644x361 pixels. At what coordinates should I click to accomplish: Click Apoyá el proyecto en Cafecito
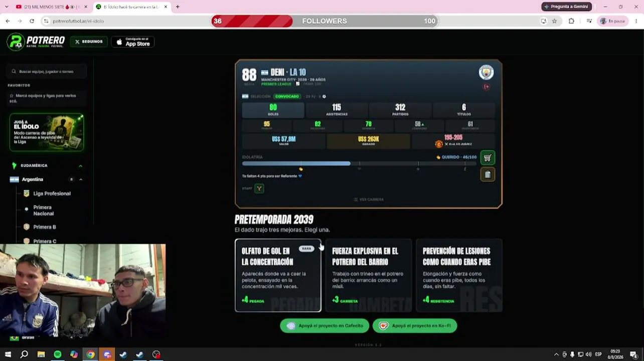[325, 326]
